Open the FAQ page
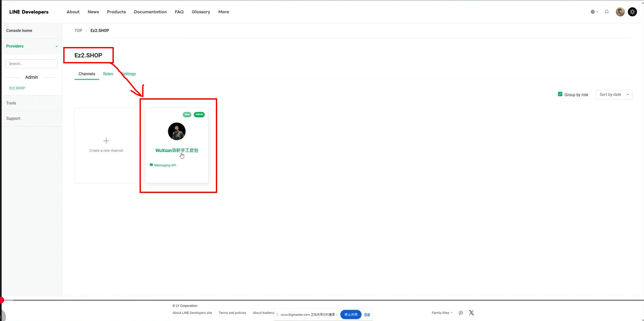The height and width of the screenshot is (321, 644). (179, 12)
